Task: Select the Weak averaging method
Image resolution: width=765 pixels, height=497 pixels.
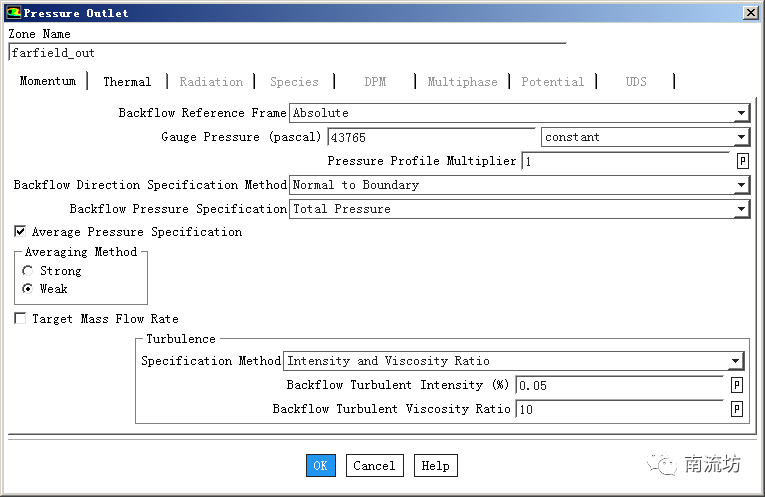Action: [x=28, y=289]
